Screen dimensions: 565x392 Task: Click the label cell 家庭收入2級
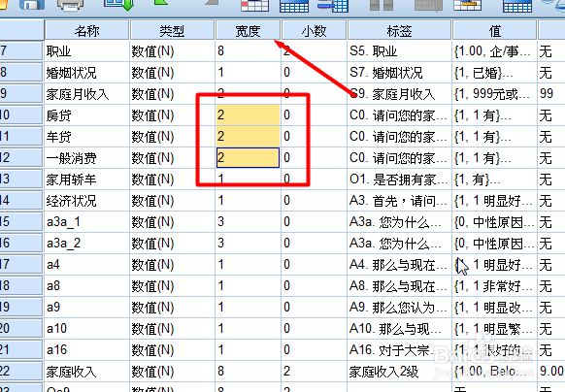(x=399, y=371)
